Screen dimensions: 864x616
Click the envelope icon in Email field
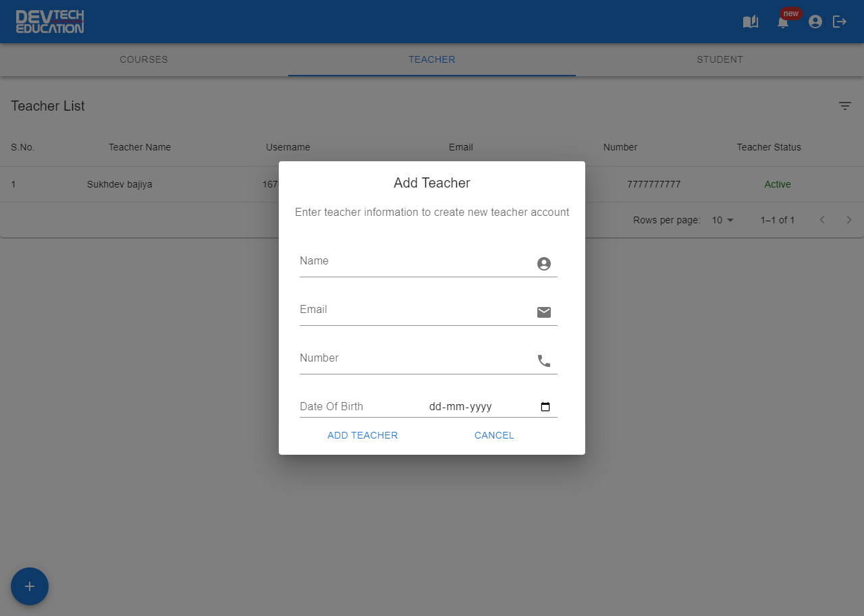click(x=544, y=312)
